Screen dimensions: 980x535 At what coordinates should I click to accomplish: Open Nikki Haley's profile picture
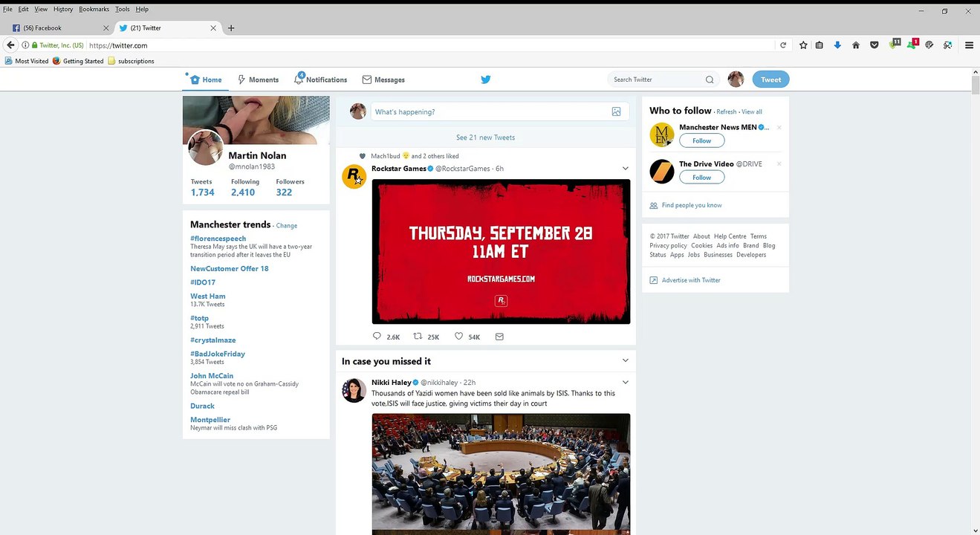(354, 390)
